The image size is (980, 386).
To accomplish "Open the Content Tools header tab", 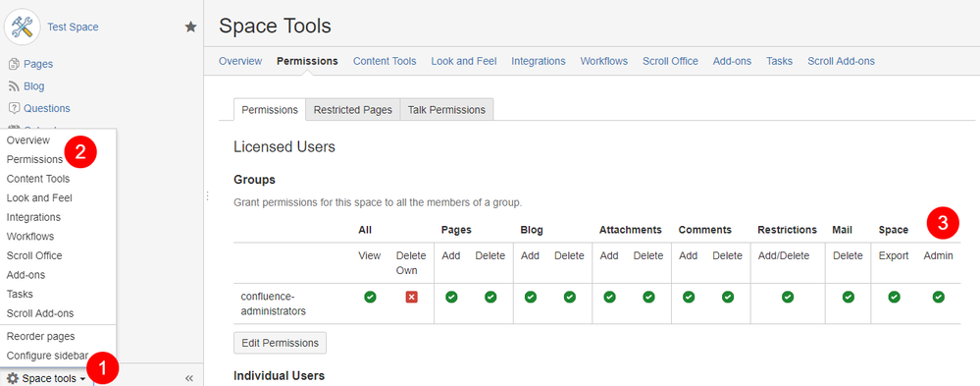I will click(385, 61).
